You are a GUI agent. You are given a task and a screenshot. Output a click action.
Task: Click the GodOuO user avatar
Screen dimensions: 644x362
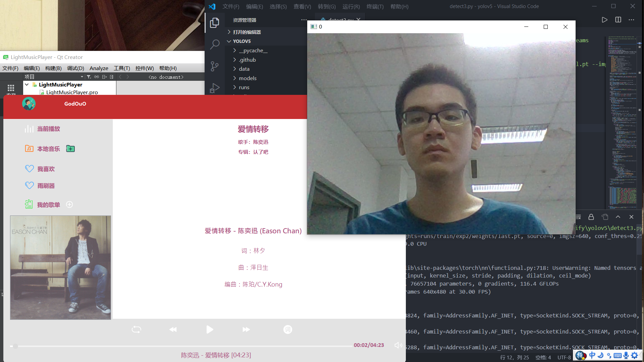pos(29,104)
